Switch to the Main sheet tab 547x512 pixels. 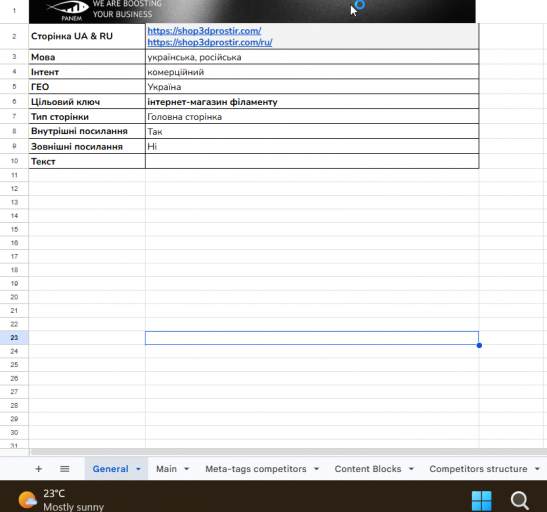click(166, 469)
